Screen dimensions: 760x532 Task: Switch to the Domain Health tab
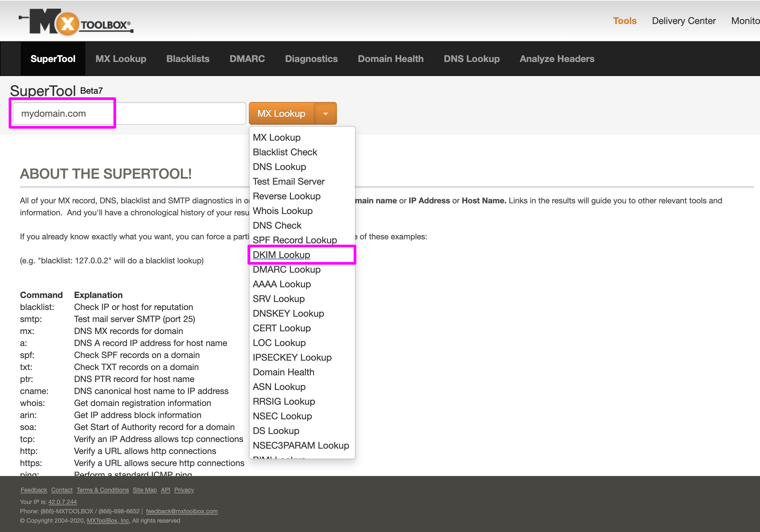click(390, 59)
